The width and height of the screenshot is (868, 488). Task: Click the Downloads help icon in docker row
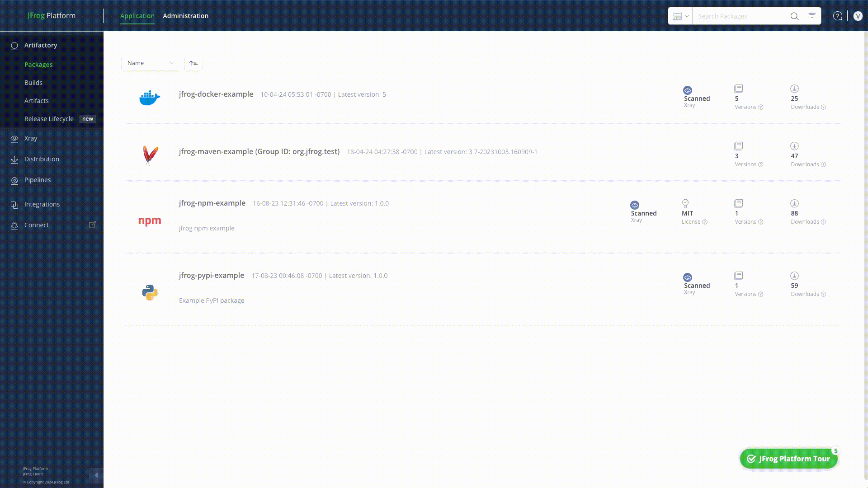(x=823, y=107)
